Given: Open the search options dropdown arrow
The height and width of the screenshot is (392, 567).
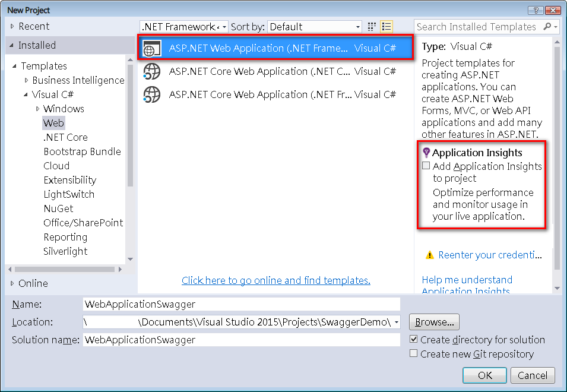Looking at the screenshot, I should tap(556, 26).
